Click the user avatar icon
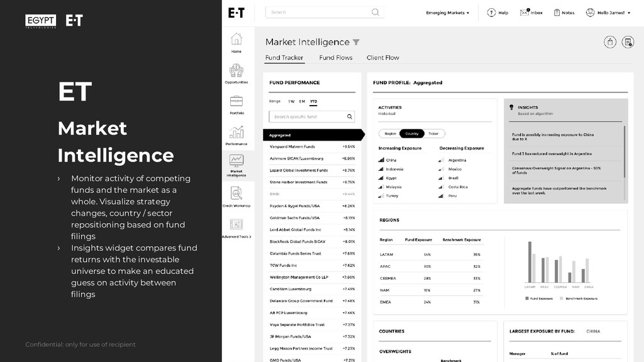 590,13
